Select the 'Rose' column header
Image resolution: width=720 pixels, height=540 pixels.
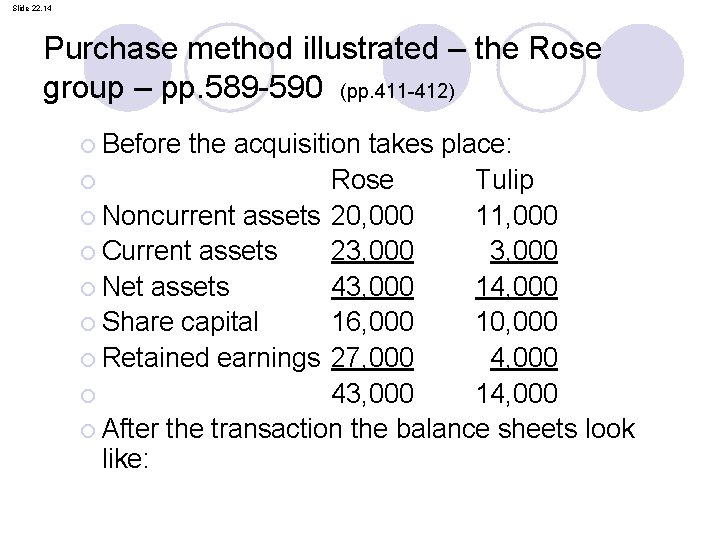(362, 179)
